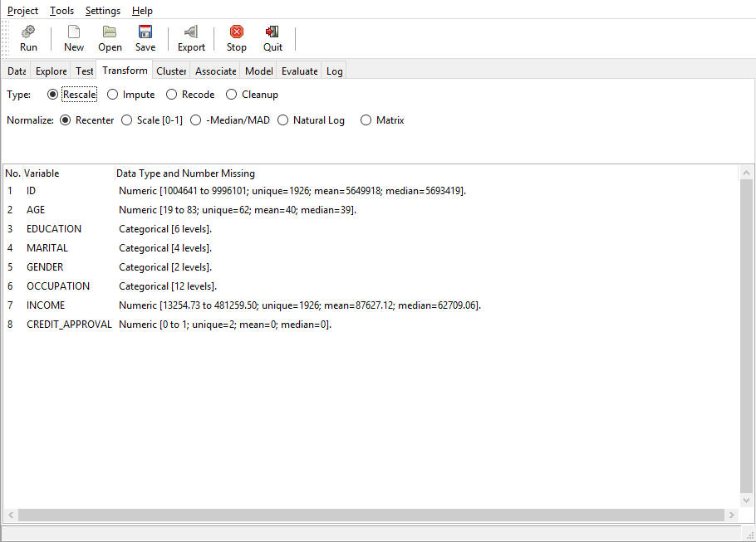The height and width of the screenshot is (542, 756).
Task: Open the Log tab
Action: tap(334, 71)
